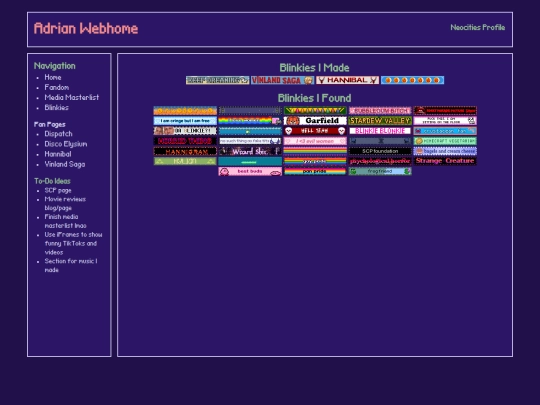Click the 'Section for music I made' item
540x405 pixels.
[x=71, y=266]
